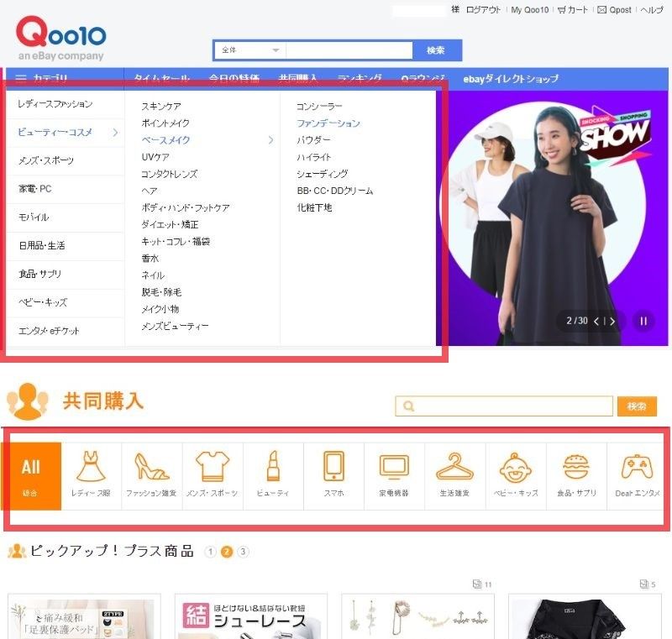Select the ベビー・キッズ baby face icon
Viewport: 672px width, 639px height.
coord(516,468)
